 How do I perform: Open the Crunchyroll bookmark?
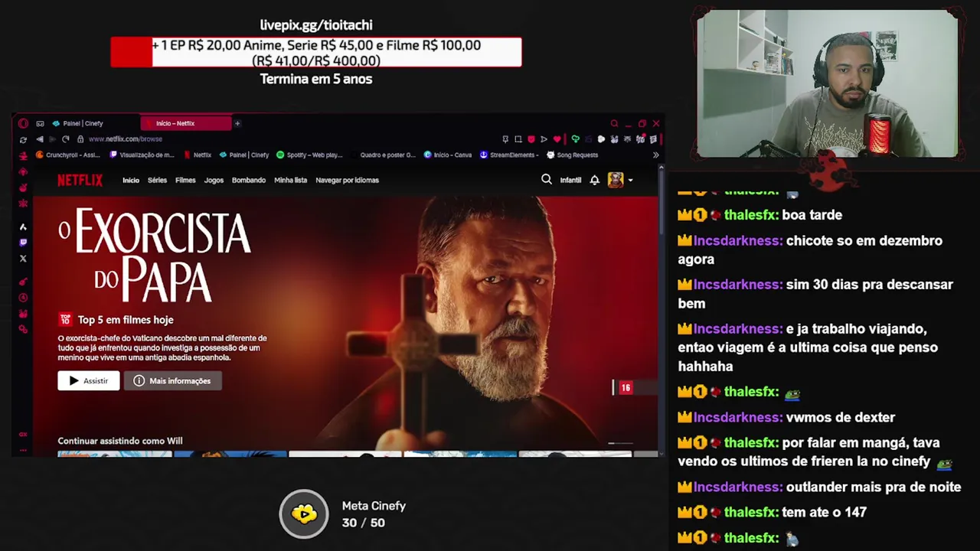click(68, 155)
